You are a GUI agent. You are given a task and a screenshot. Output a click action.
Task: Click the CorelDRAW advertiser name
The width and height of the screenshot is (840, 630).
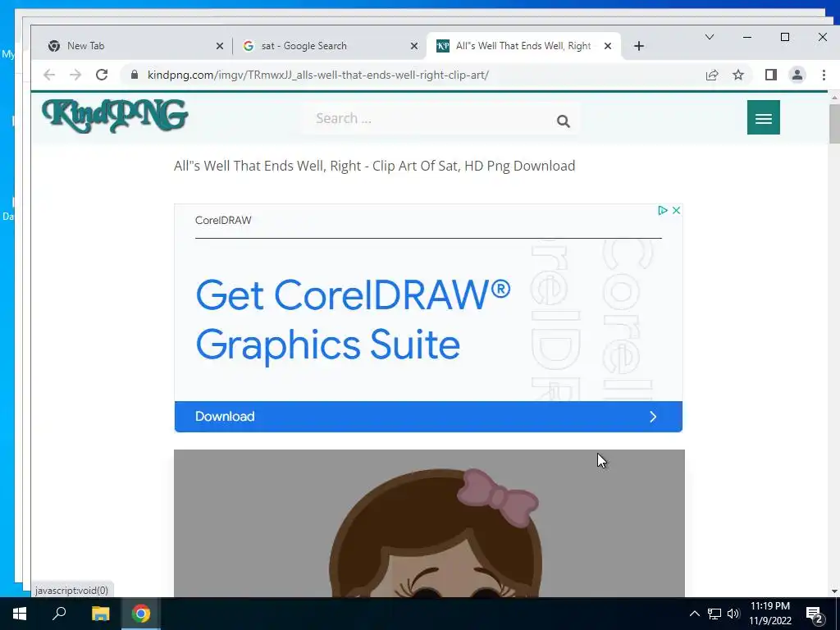click(223, 220)
